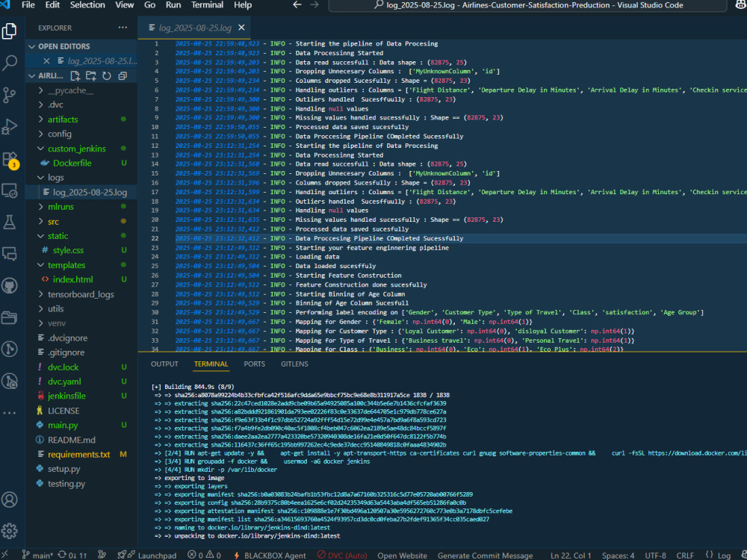The width and height of the screenshot is (747, 560).
Task: Open the Edit menu
Action: [52, 4]
